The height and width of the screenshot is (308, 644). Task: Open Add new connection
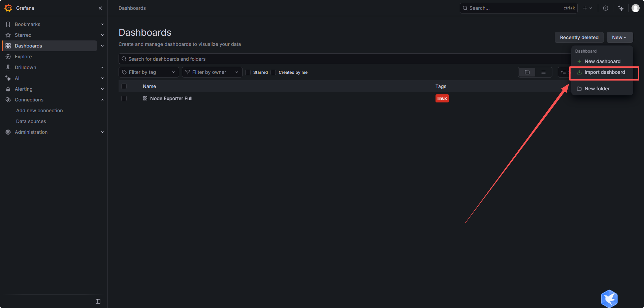(39, 111)
